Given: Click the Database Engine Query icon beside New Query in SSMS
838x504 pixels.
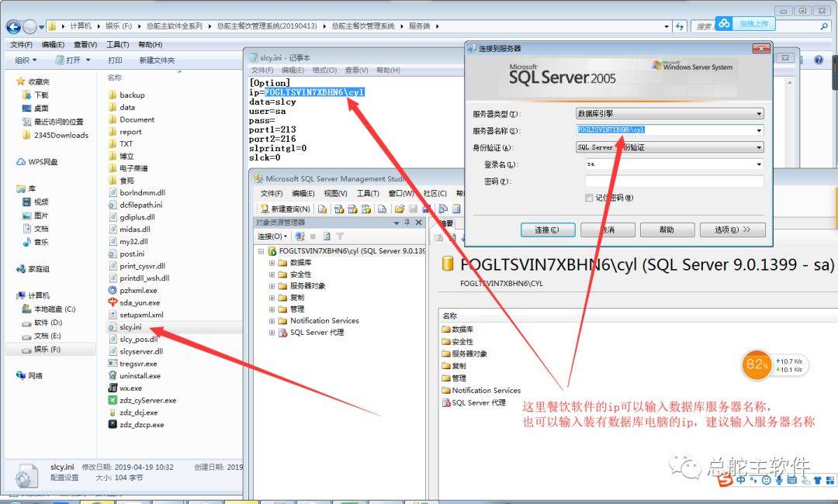Looking at the screenshot, I should point(322,209).
